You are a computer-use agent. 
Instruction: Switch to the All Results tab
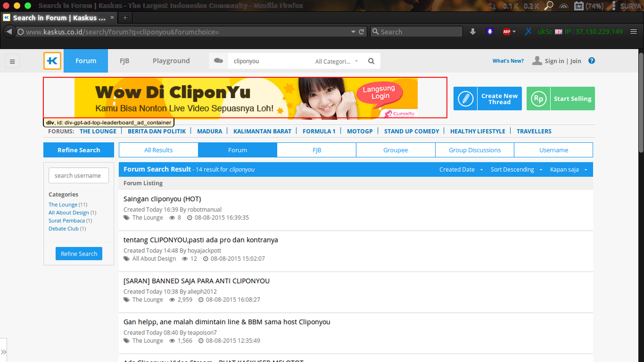[158, 150]
